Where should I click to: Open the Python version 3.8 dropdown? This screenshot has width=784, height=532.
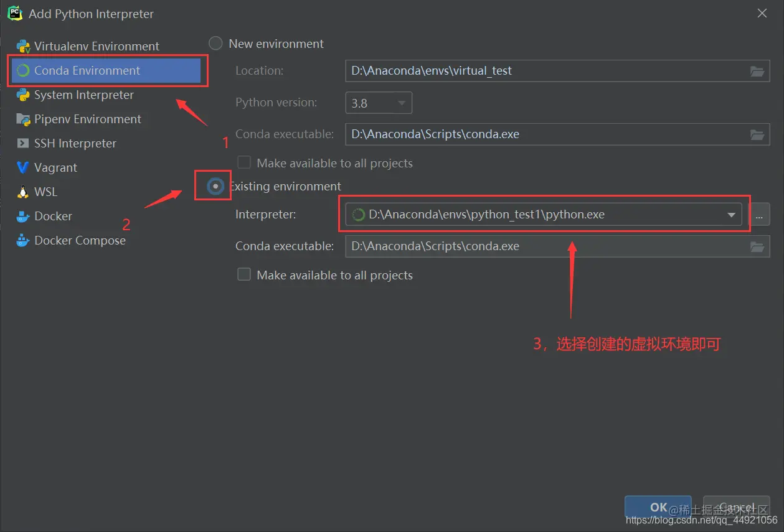379,103
